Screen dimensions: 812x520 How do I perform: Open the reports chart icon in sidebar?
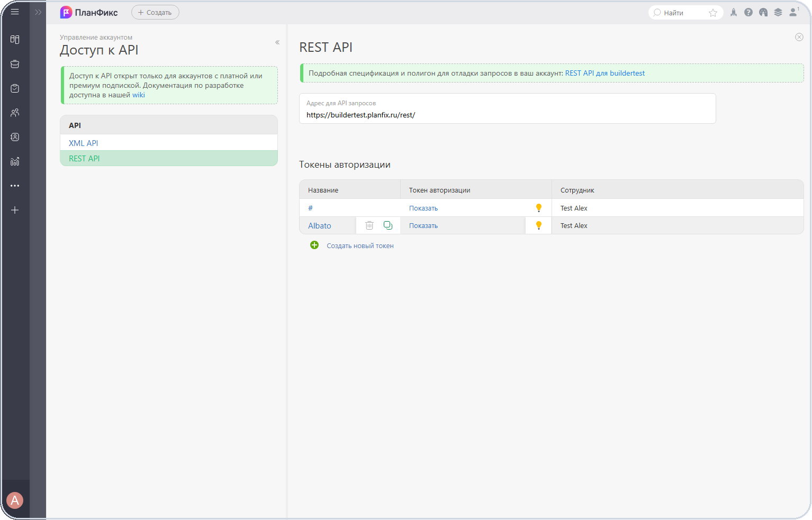tap(15, 161)
